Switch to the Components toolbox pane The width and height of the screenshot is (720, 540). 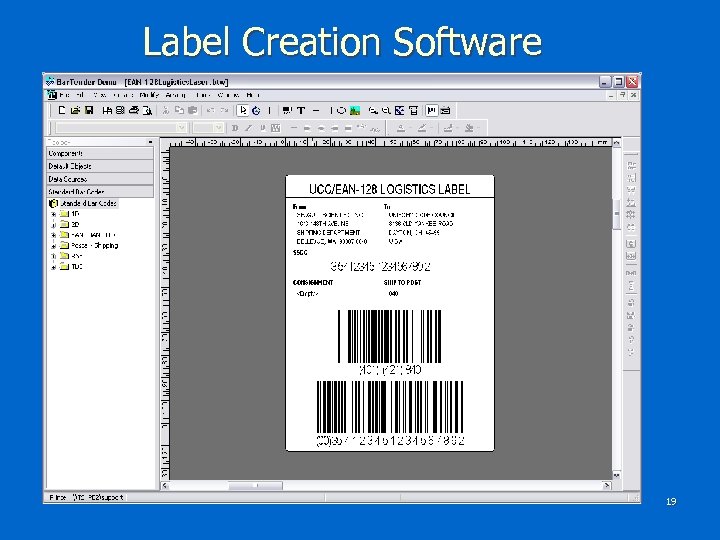(x=100, y=153)
